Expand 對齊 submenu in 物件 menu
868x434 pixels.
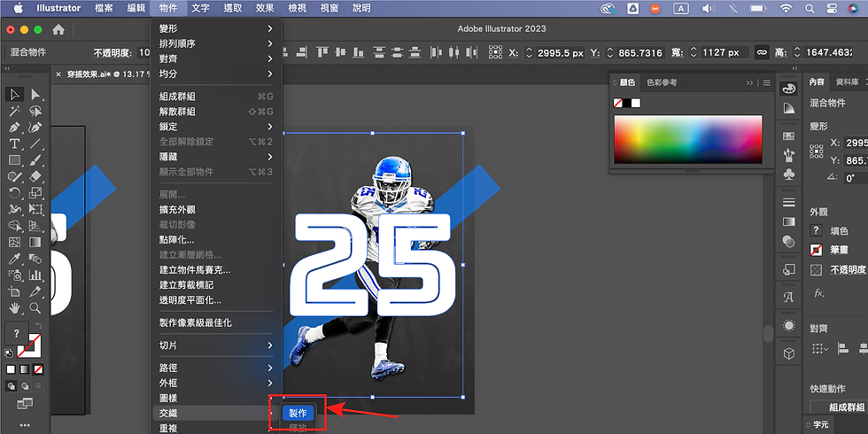coord(216,58)
